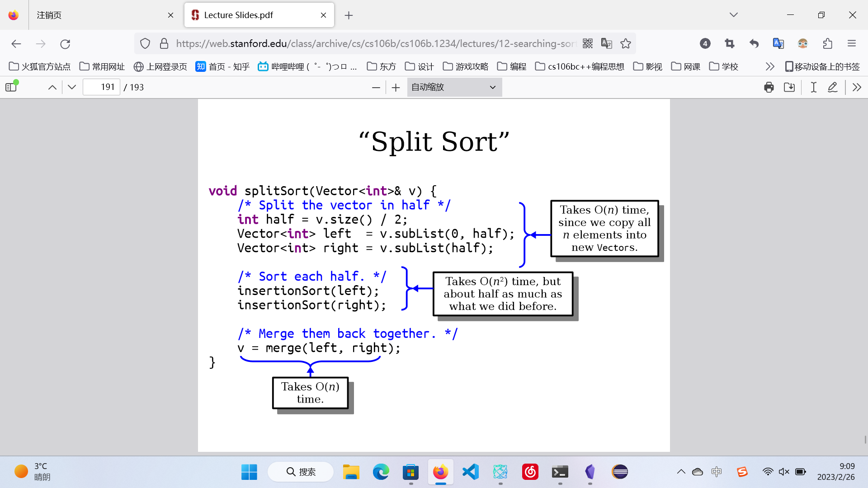
Task: Open 设计 bookmark folder
Action: tap(420, 66)
